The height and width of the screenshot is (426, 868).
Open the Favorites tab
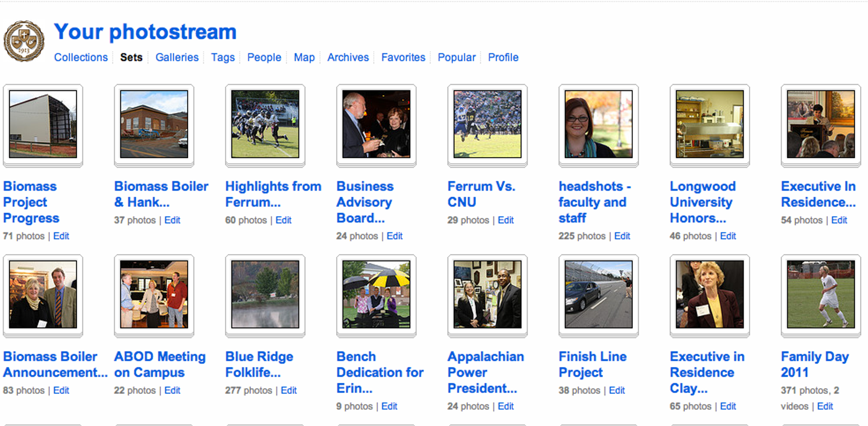pos(403,57)
